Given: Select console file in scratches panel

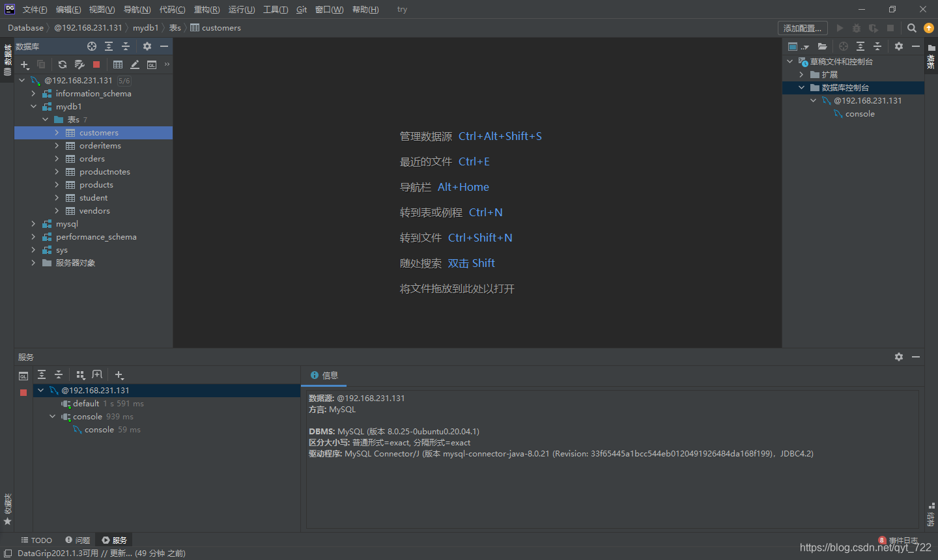Looking at the screenshot, I should click(x=860, y=113).
